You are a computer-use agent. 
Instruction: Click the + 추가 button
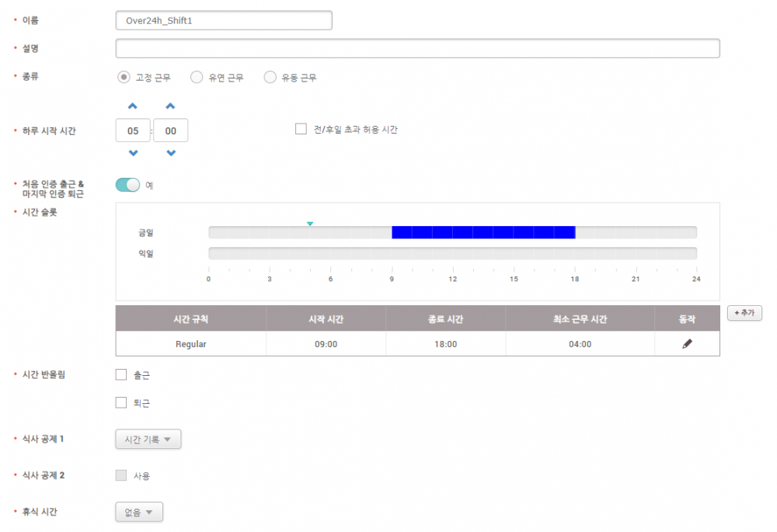point(744,312)
